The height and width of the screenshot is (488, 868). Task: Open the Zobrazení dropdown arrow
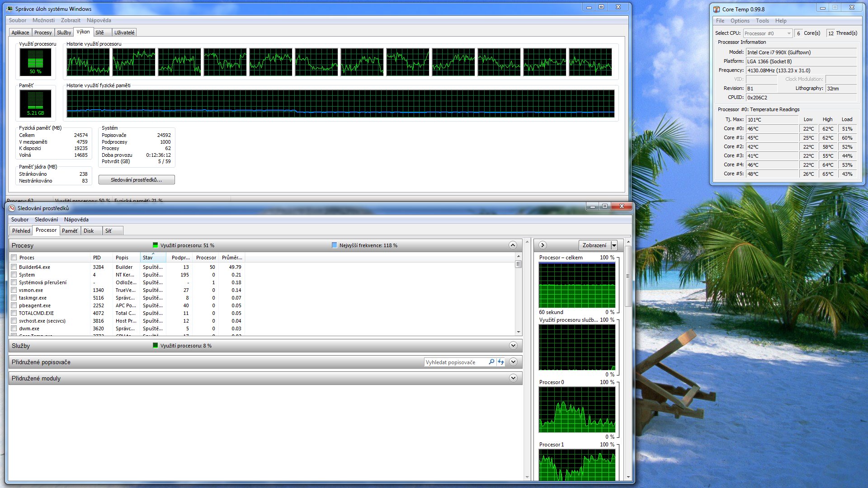pos(614,245)
